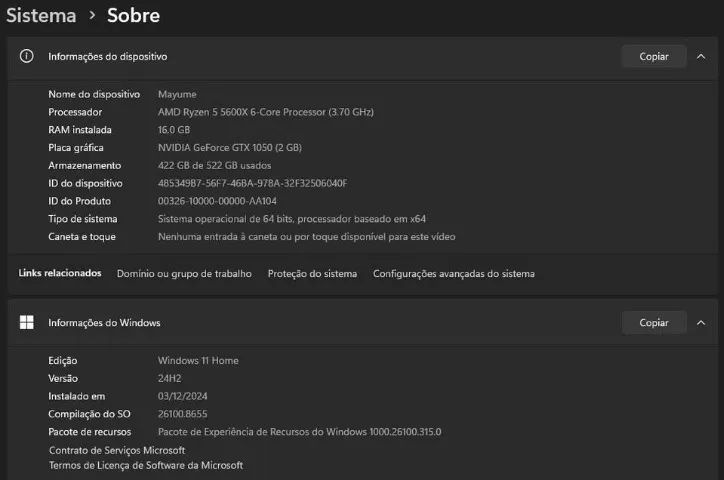Click the Links relacionados label
Viewport: 724px width, 480px height.
(60, 273)
